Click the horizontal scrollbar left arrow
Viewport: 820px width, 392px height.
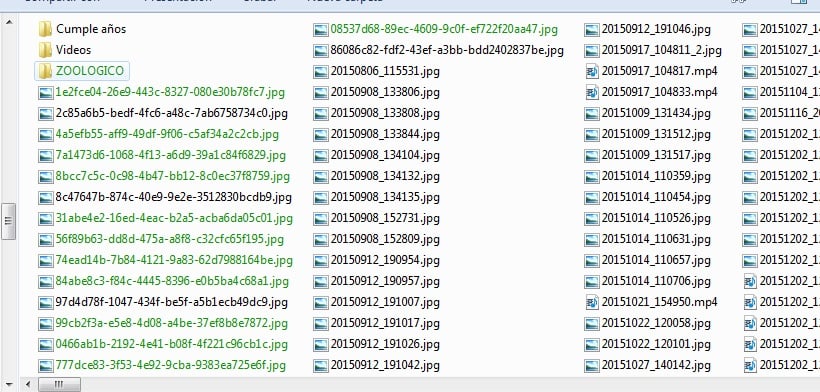(x=28, y=385)
